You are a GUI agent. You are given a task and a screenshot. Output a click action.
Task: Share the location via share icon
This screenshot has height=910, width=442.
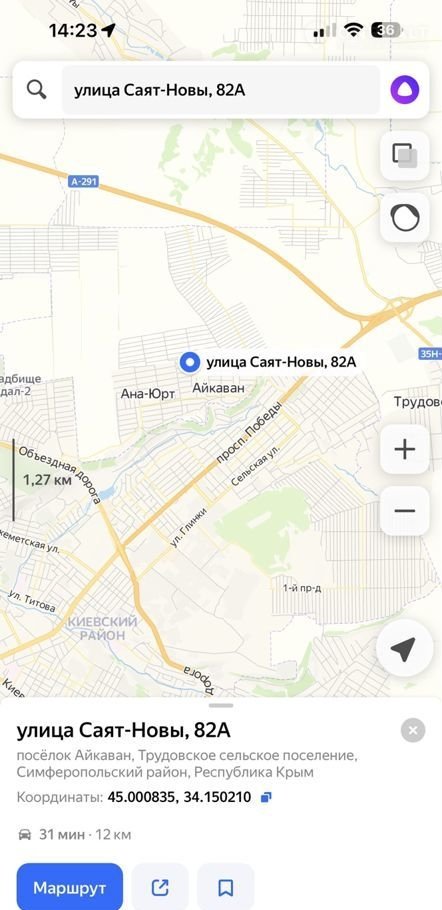[160, 887]
